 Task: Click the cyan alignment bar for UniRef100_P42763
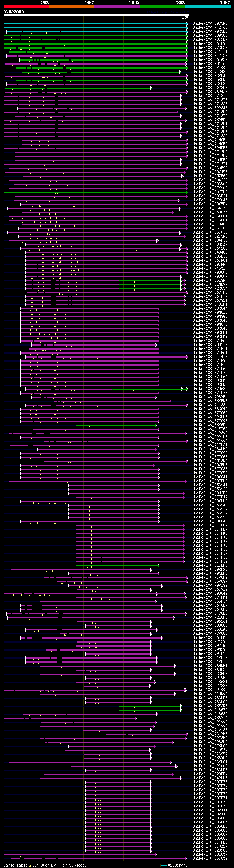(x=96, y=27)
